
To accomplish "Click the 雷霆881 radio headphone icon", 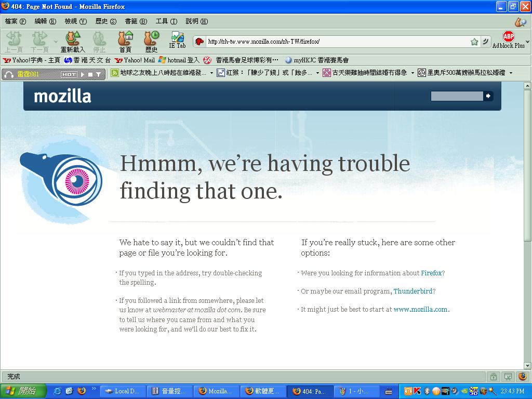I will coord(9,74).
